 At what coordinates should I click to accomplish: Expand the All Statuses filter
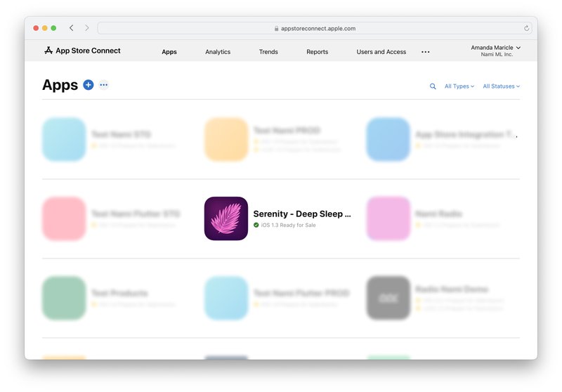(x=501, y=86)
